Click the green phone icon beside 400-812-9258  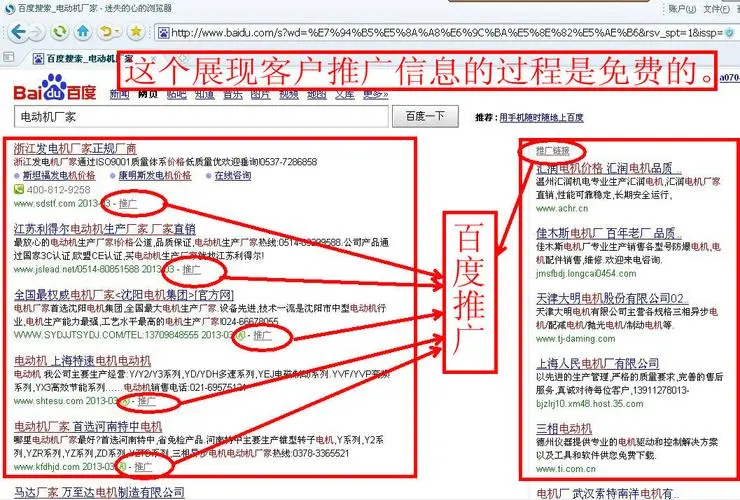[x=18, y=189]
